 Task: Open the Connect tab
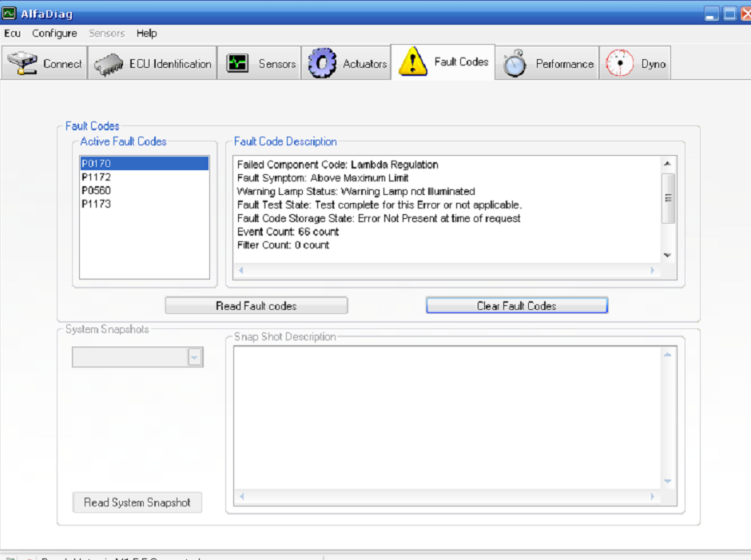45,63
